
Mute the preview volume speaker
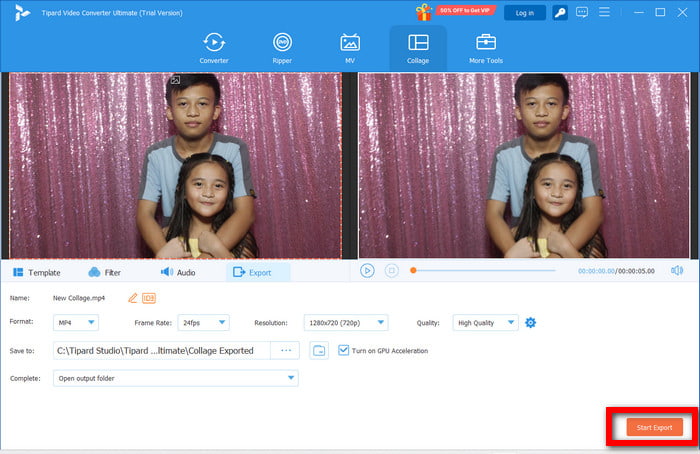(x=677, y=270)
